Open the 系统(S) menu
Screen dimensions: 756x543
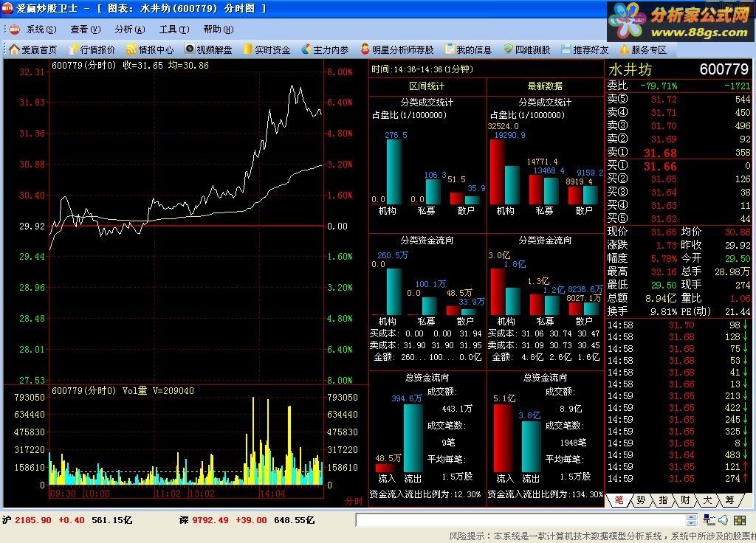point(41,30)
